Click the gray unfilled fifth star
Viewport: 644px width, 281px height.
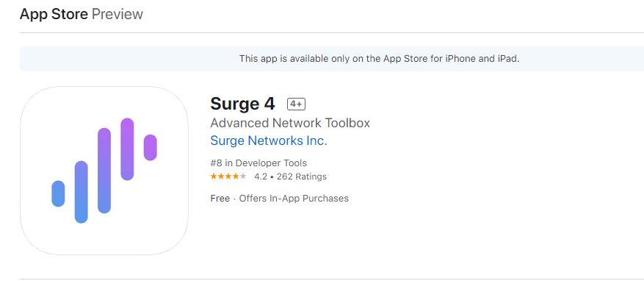point(243,177)
